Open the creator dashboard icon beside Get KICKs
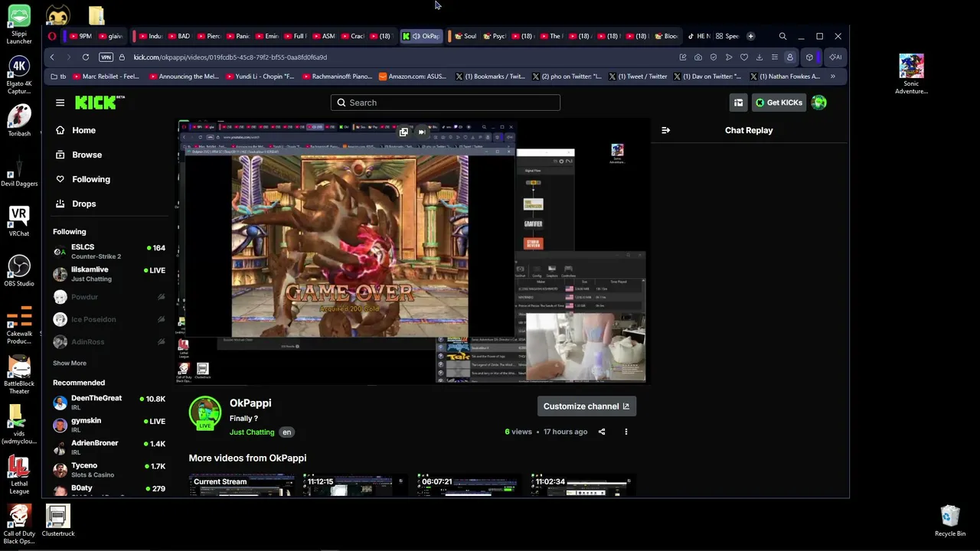Image resolution: width=980 pixels, height=551 pixels. pos(738,103)
